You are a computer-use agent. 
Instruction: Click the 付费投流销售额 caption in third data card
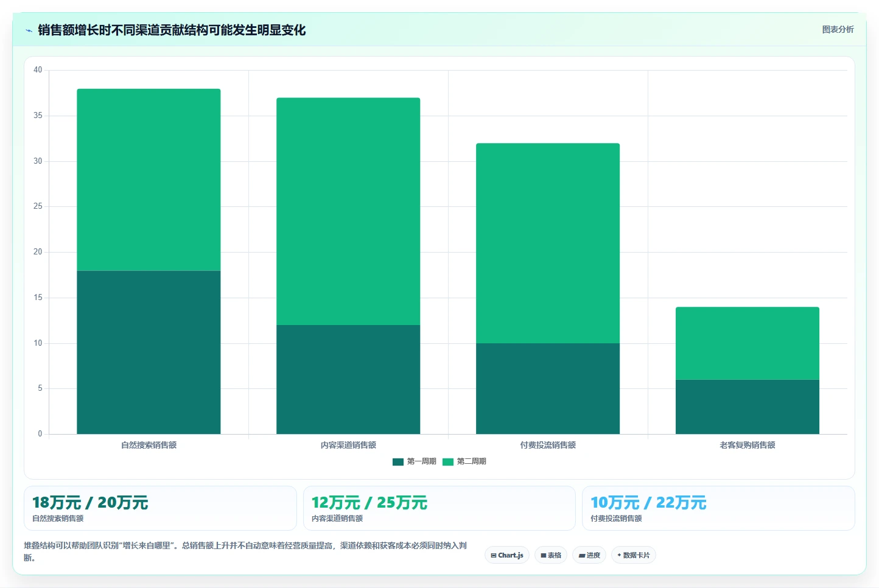click(616, 519)
